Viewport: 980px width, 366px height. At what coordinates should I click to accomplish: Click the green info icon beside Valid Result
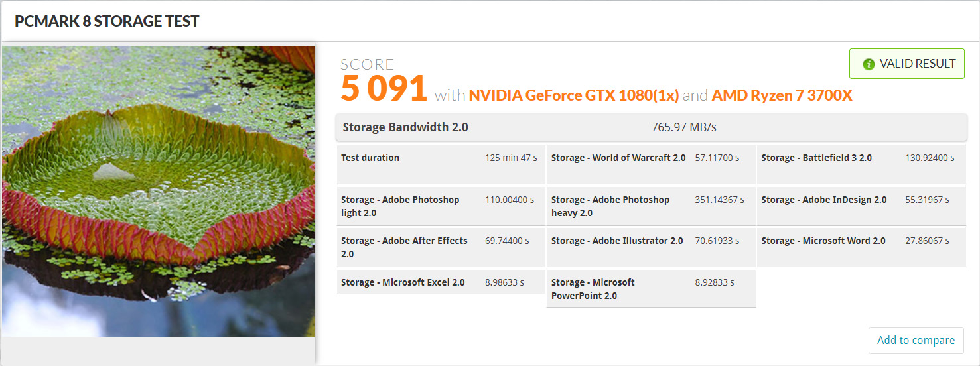(868, 64)
